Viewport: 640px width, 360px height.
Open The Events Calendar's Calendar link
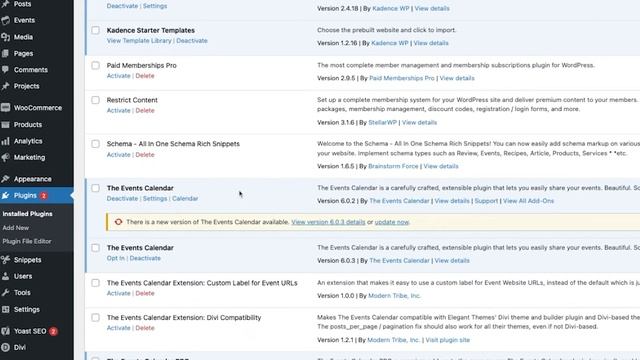pos(185,198)
